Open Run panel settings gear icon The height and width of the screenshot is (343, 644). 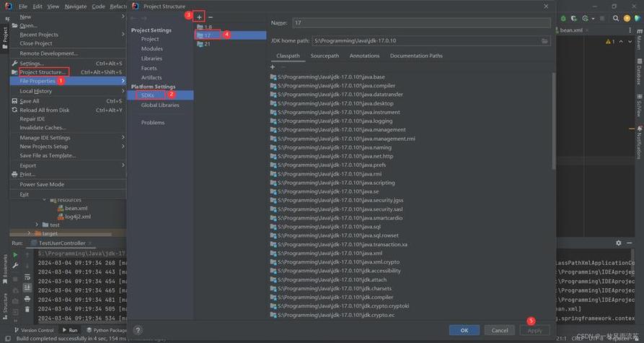619,243
